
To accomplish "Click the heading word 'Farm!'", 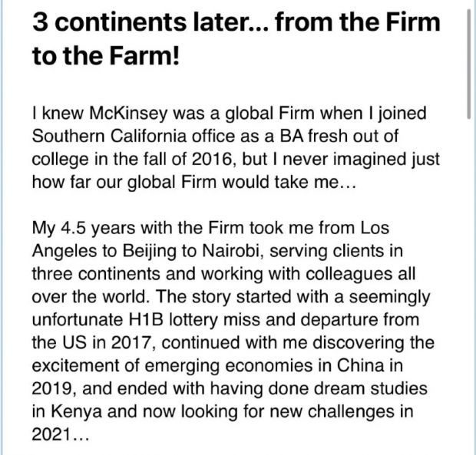I will click(x=144, y=56).
